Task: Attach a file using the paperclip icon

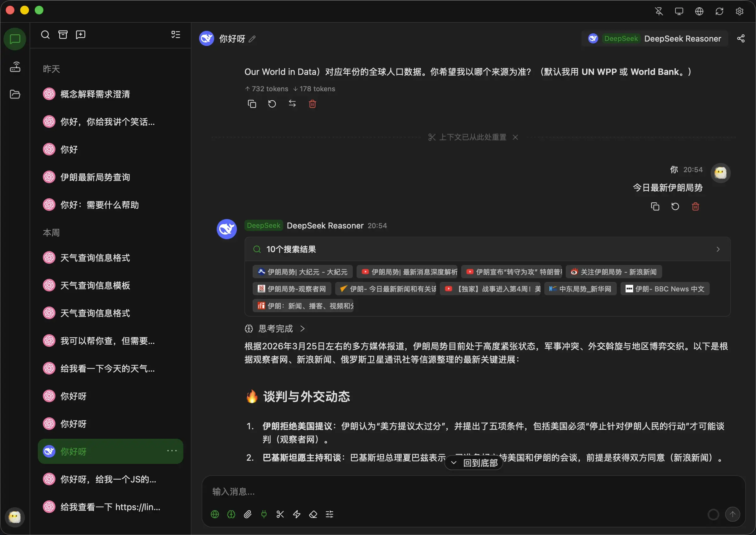Action: [248, 514]
